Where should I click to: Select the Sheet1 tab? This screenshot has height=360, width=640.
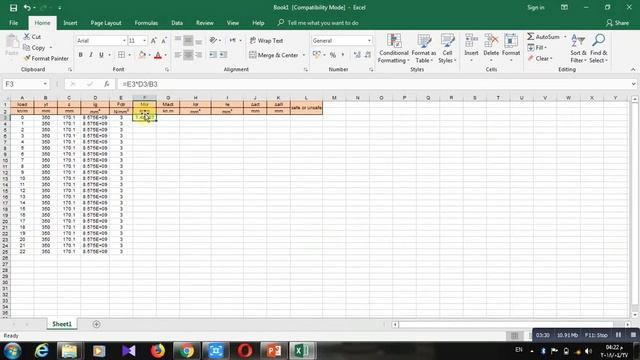[62, 324]
